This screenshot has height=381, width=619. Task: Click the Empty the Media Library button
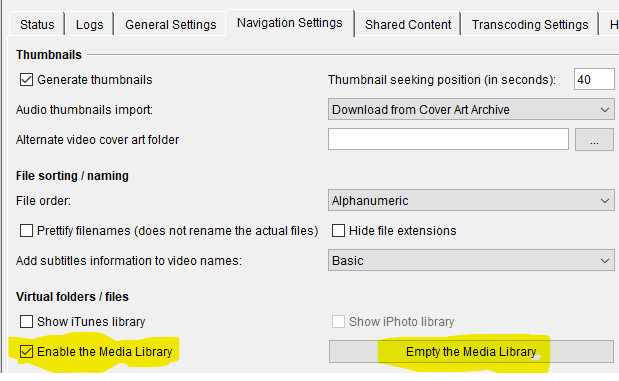point(471,351)
